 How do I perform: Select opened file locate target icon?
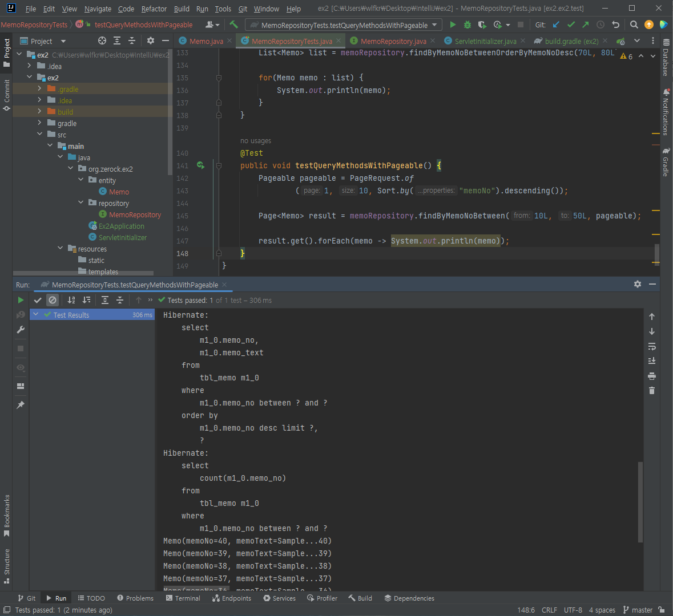102,40
